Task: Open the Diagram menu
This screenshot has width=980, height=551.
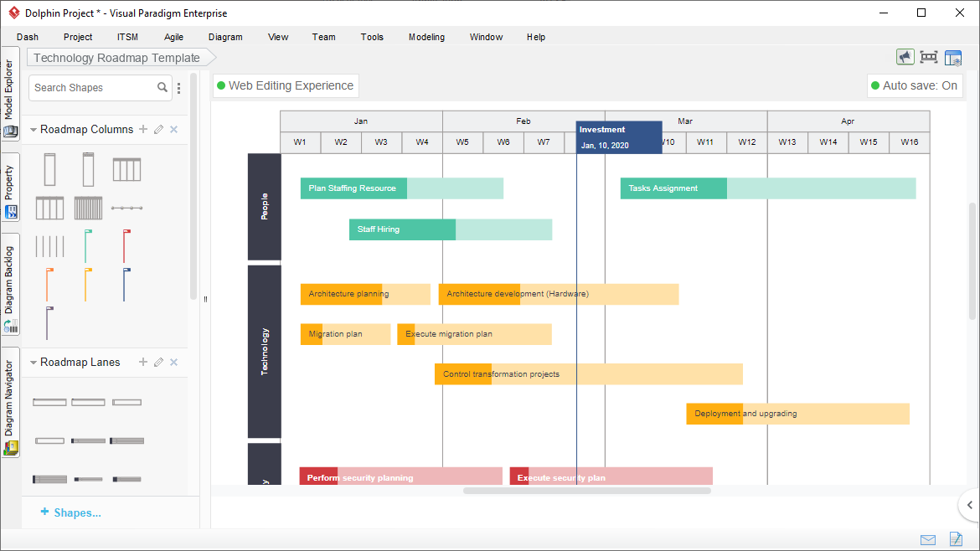Action: [x=225, y=37]
